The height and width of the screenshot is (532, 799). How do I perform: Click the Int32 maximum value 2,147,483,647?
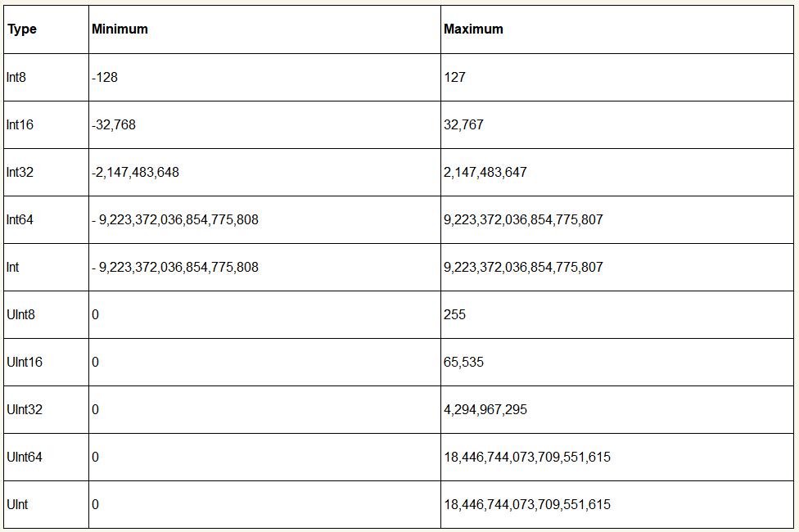[485, 172]
